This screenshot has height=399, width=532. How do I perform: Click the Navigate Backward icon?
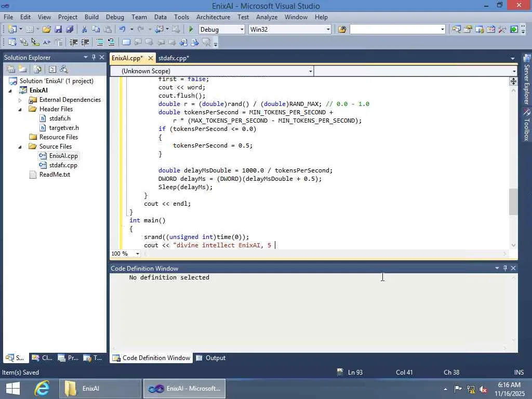(159, 30)
